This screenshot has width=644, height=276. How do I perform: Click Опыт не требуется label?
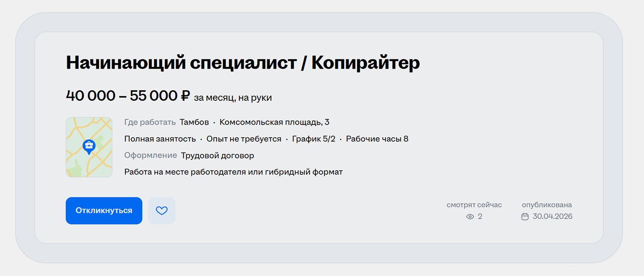[x=244, y=139]
